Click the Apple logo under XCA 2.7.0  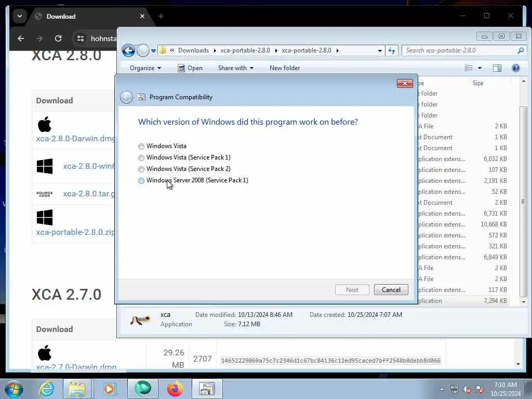[45, 353]
